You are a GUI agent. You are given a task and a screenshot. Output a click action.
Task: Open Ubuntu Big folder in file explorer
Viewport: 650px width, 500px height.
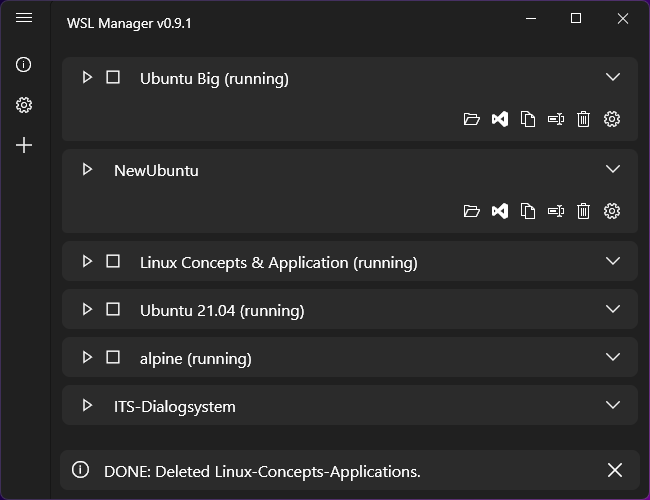472,119
